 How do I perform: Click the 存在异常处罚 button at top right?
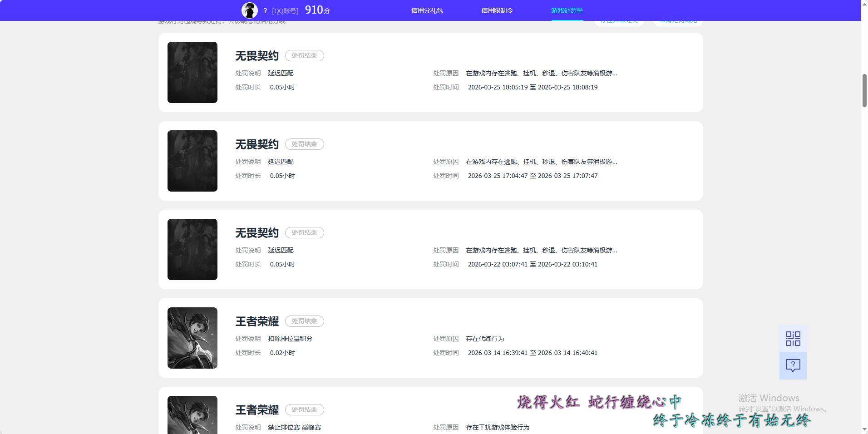point(619,20)
